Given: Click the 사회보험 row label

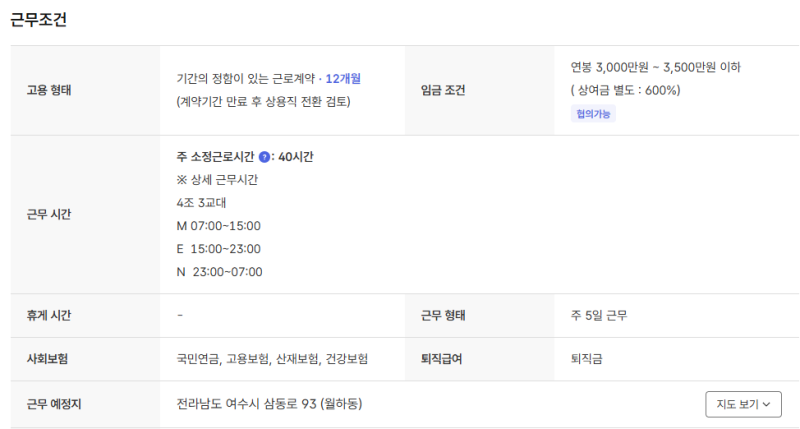Looking at the screenshot, I should point(47,358).
